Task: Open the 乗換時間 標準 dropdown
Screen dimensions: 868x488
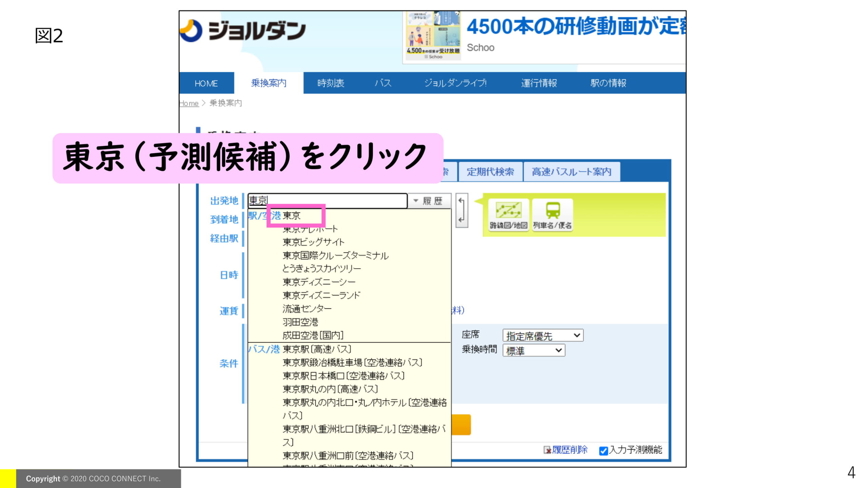Action: point(534,350)
